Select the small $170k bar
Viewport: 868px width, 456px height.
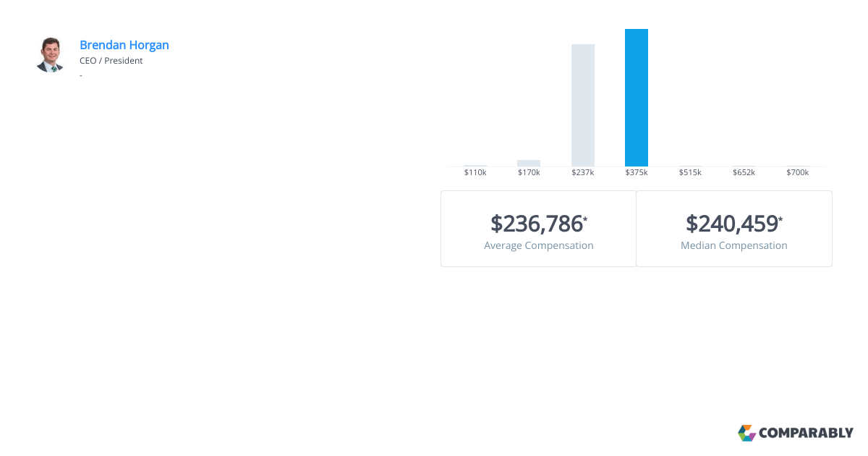pos(529,163)
